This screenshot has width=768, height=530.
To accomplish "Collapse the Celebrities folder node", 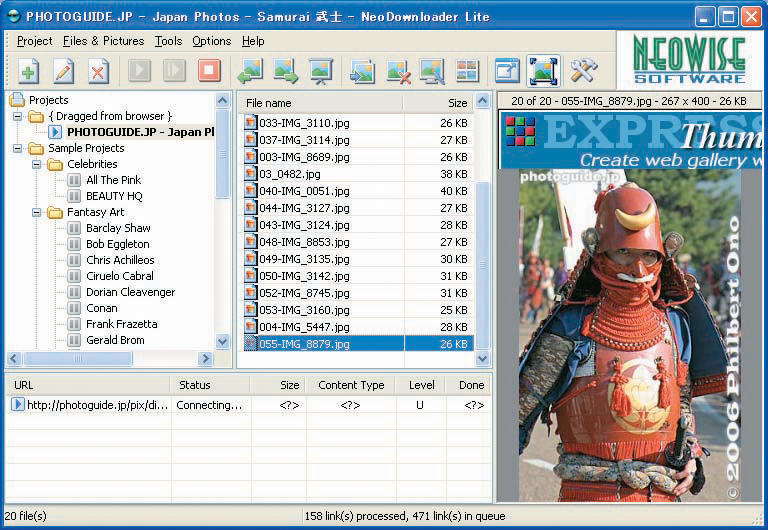I will pos(36,165).
